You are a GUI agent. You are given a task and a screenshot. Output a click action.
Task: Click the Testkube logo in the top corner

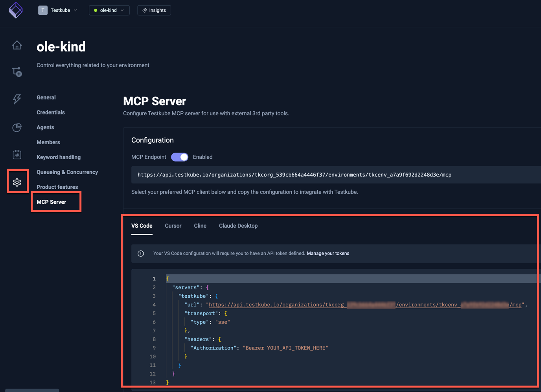tap(16, 10)
